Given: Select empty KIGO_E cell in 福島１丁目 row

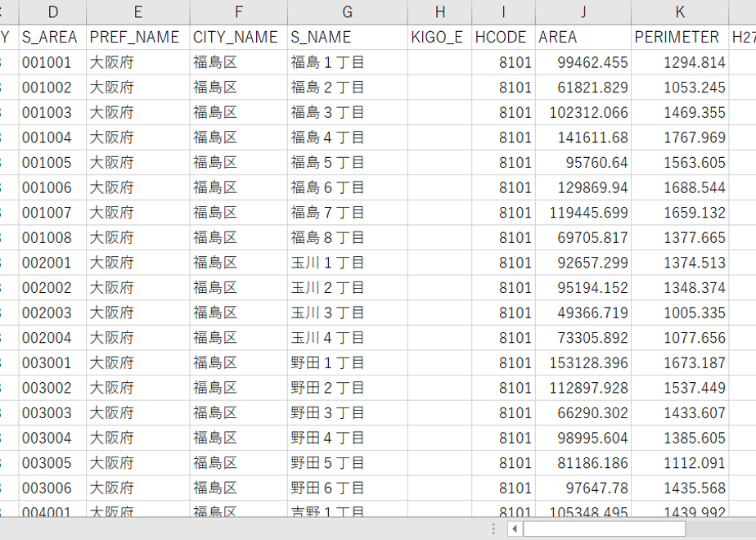Looking at the screenshot, I should click(x=439, y=62).
